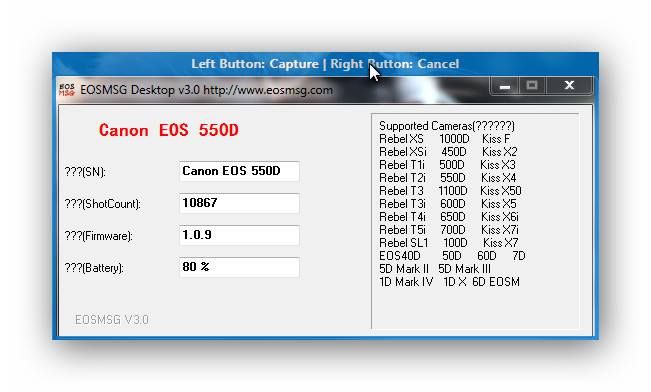
Task: Select the Rebel XS 1000D Kiss F line
Action: (445, 139)
